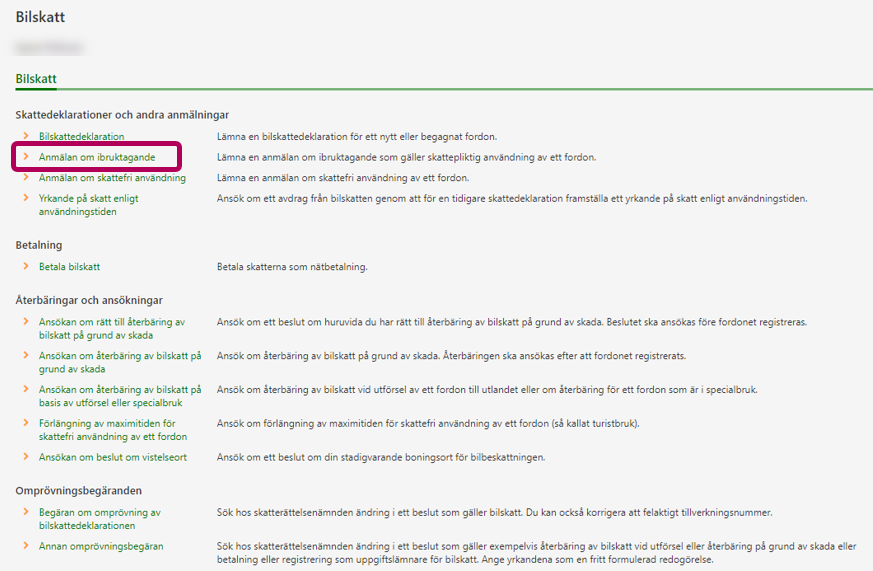Open the Annan omprövningsbegäran link

pyautogui.click(x=101, y=546)
